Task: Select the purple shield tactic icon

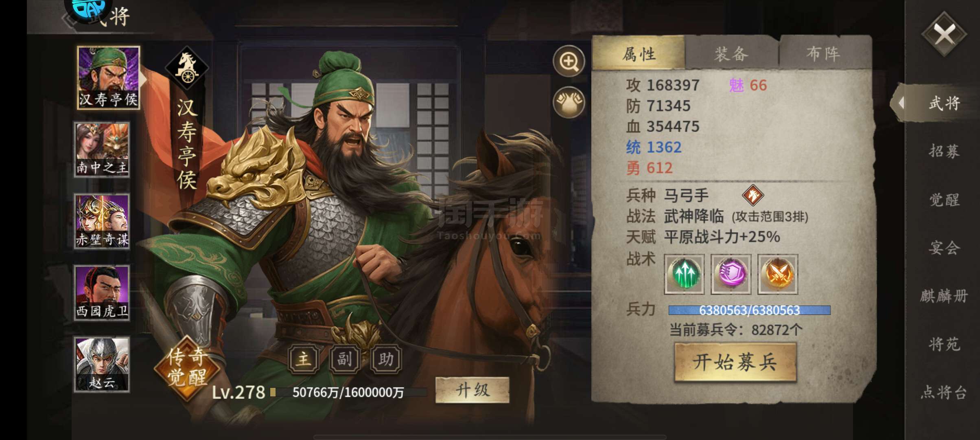Action: pyautogui.click(x=731, y=274)
